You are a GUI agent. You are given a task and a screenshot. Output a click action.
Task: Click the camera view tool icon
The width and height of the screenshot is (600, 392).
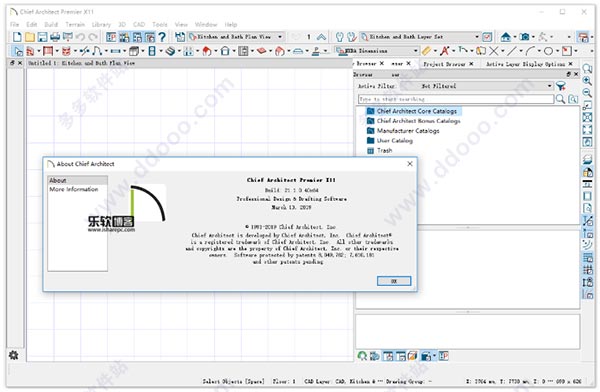point(525,37)
